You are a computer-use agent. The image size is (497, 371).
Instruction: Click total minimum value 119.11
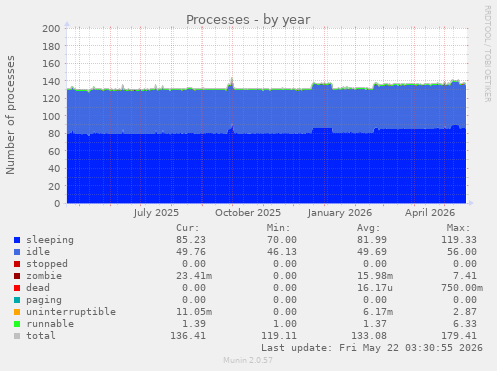pos(279,336)
